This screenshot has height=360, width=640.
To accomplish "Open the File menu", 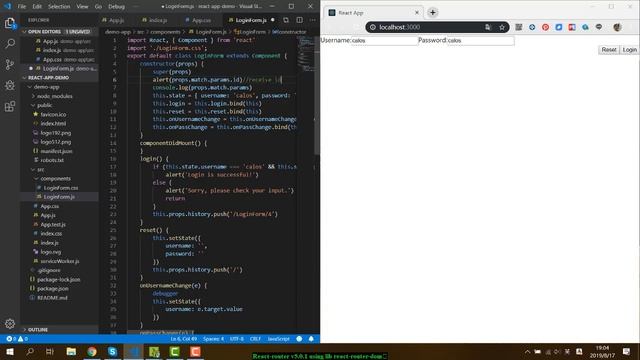I will pyautogui.click(x=22, y=7).
